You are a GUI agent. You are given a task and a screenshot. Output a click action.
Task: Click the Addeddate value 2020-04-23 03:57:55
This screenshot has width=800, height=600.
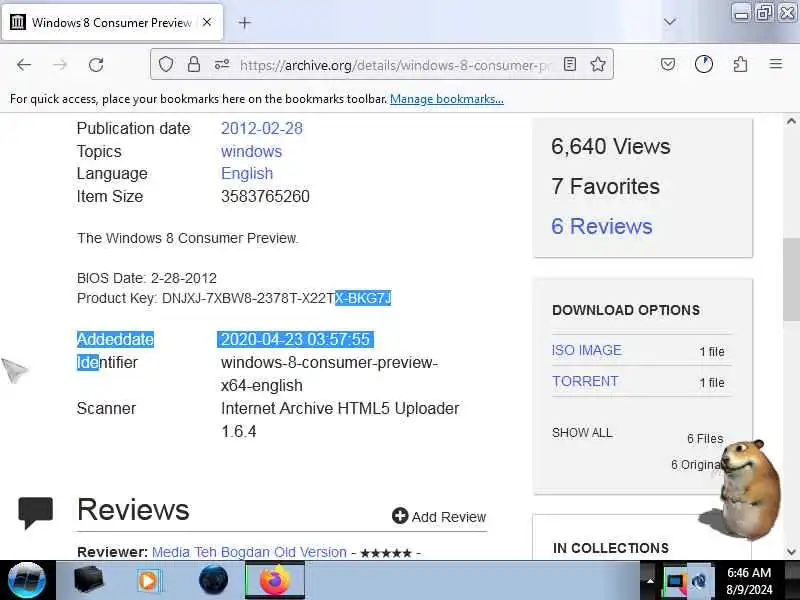pyautogui.click(x=295, y=339)
